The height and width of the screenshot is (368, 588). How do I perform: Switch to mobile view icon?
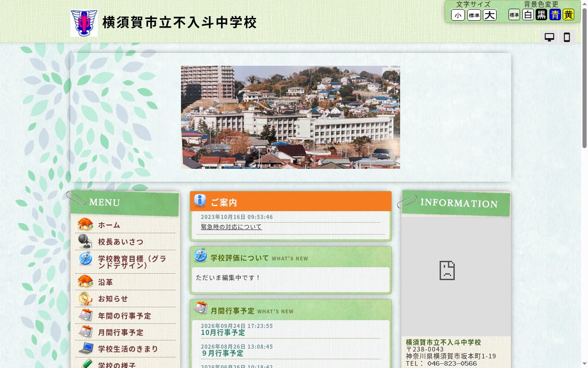point(567,37)
